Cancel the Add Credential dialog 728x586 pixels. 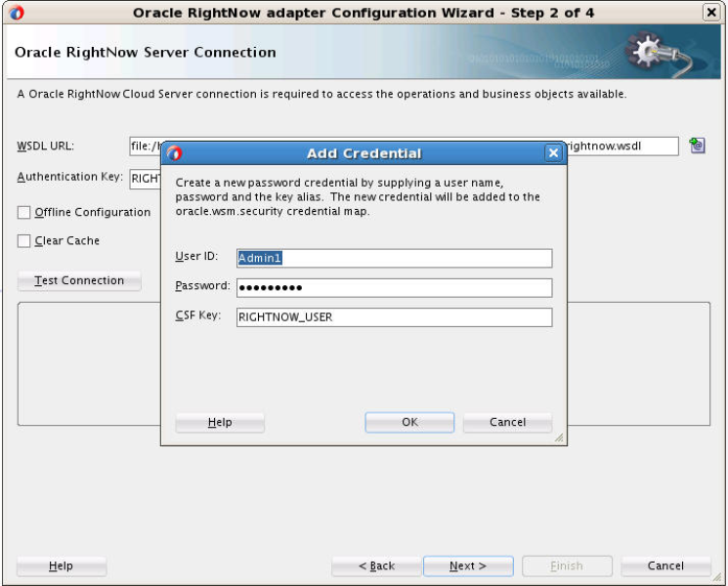[507, 422]
